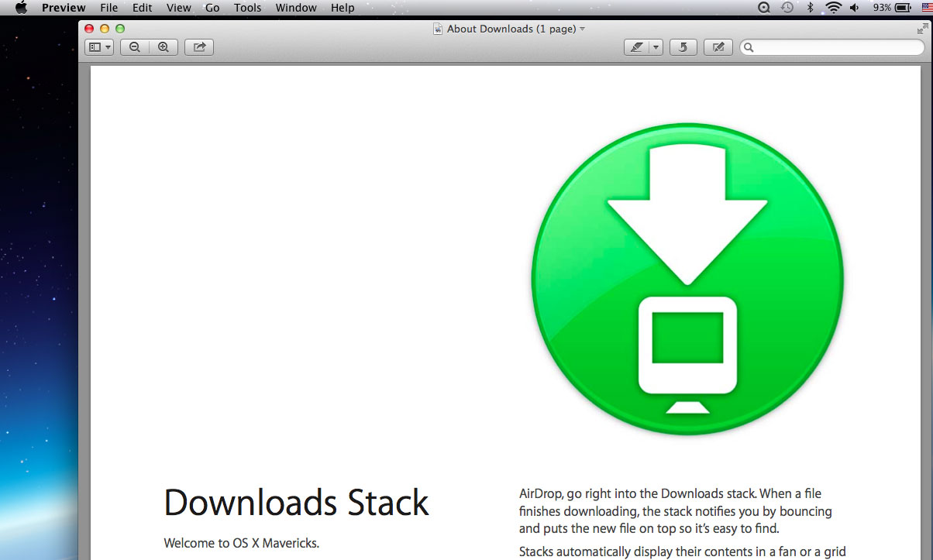Expand the About Downloads title dropdown
933x560 pixels.
coord(583,29)
